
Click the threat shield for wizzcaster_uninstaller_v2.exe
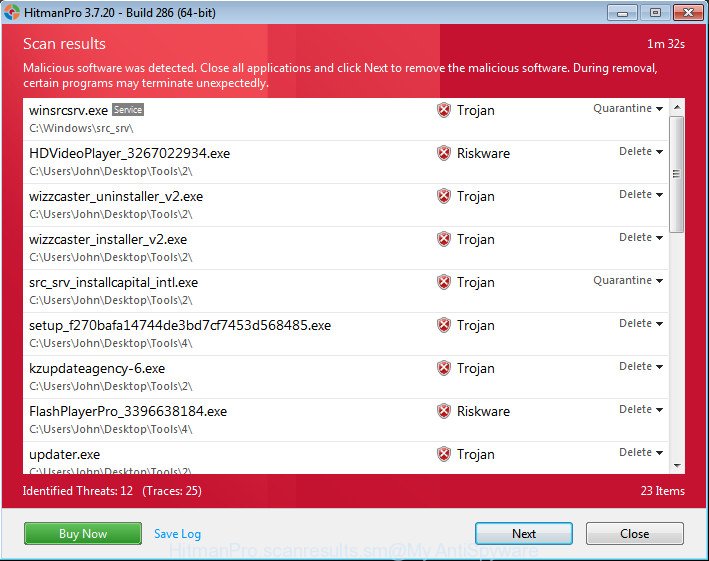point(444,196)
